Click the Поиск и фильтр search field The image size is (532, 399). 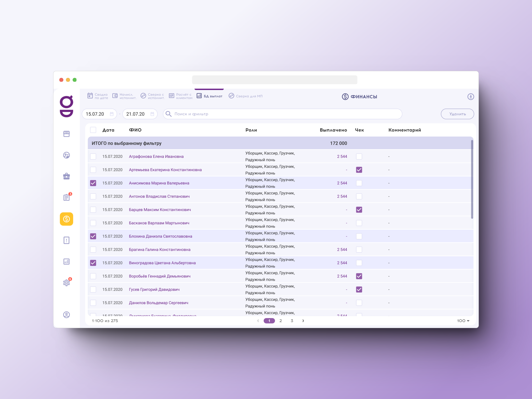tap(283, 114)
